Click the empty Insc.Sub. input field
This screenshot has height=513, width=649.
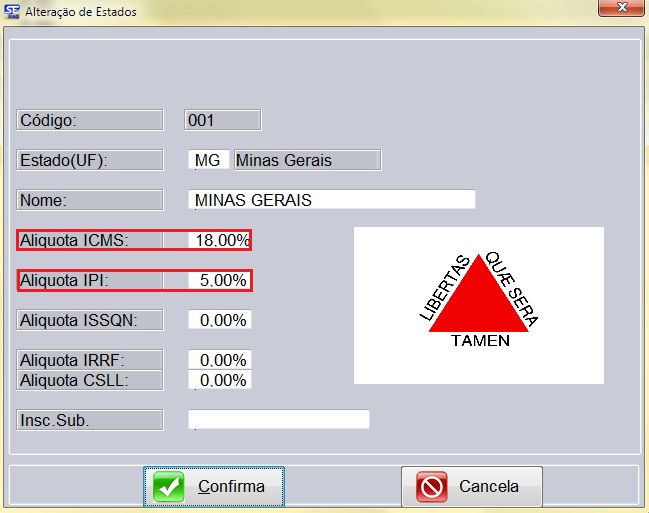coord(279,419)
